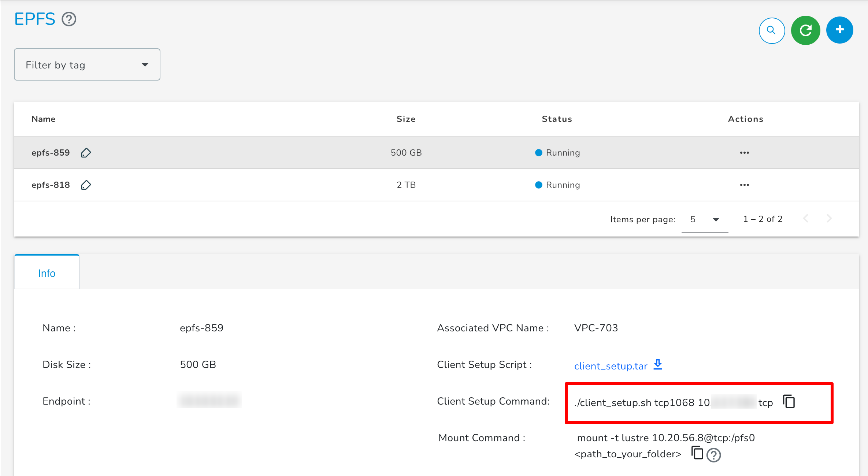Download the client_setup.tar link
Viewport: 868px width, 476px height.
(611, 366)
